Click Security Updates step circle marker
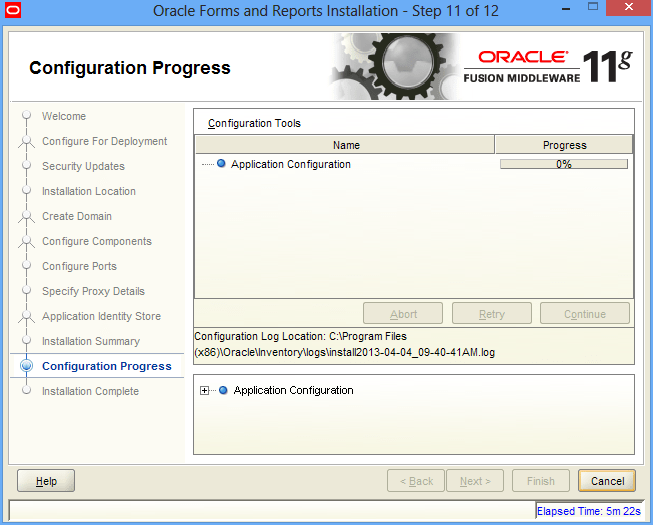This screenshot has width=653, height=525. click(27, 165)
